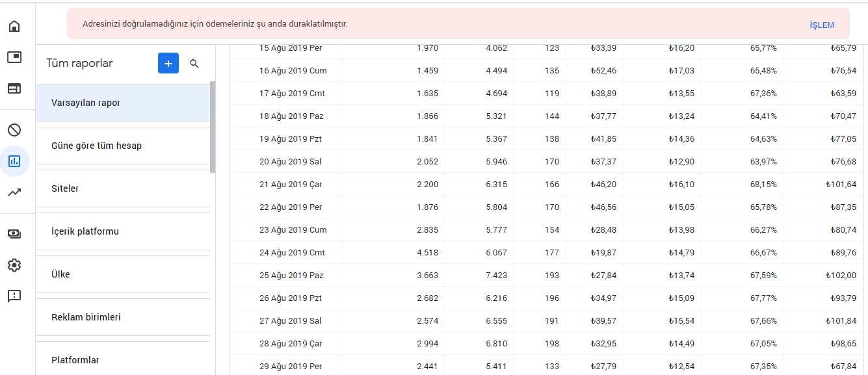Click the search reports magnifier icon

click(x=194, y=64)
